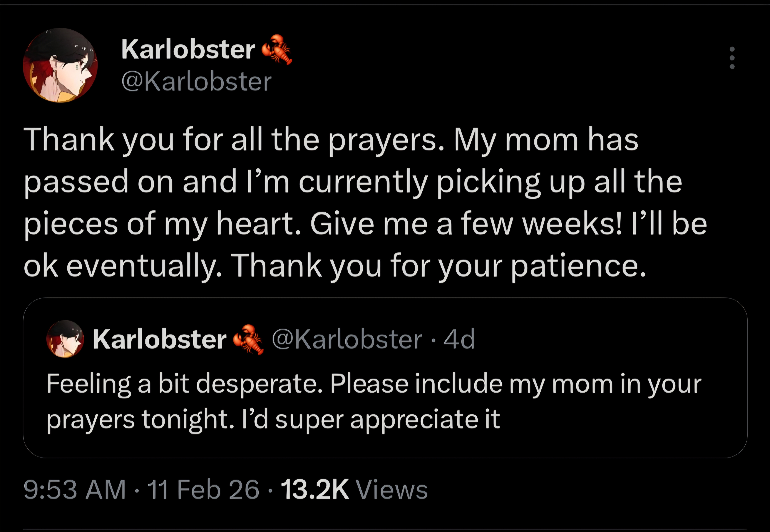770x532 pixels.
Task: Open the gray @Karlobster handle under the main name
Action: point(196,82)
